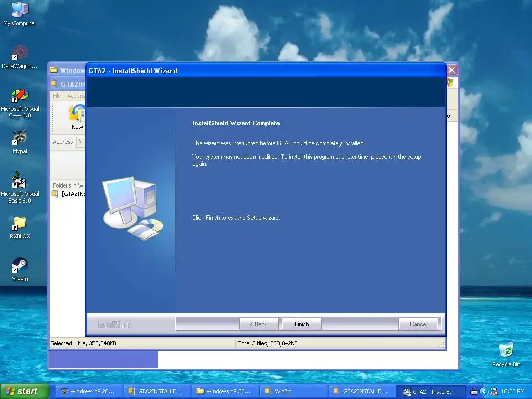Screen dimensions: 532x399
Task: Click the GTA2 - InstallShield Wizard title bar
Action: pyautogui.click(x=265, y=71)
